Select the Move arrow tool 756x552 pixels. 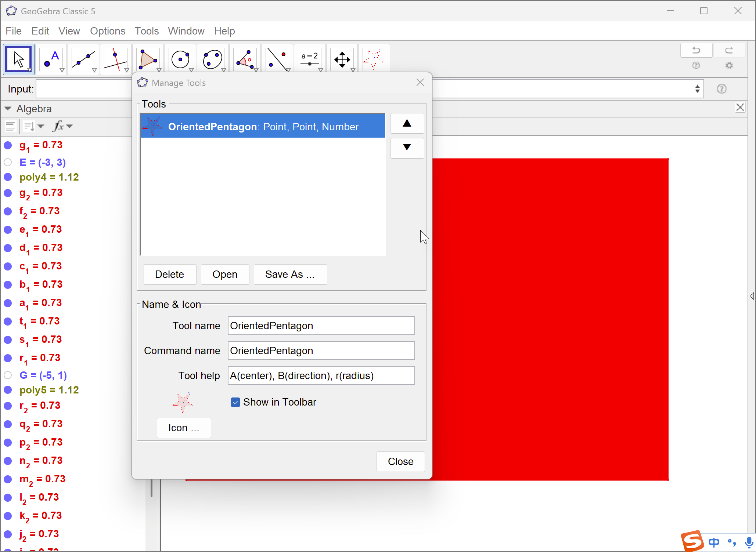coord(18,59)
